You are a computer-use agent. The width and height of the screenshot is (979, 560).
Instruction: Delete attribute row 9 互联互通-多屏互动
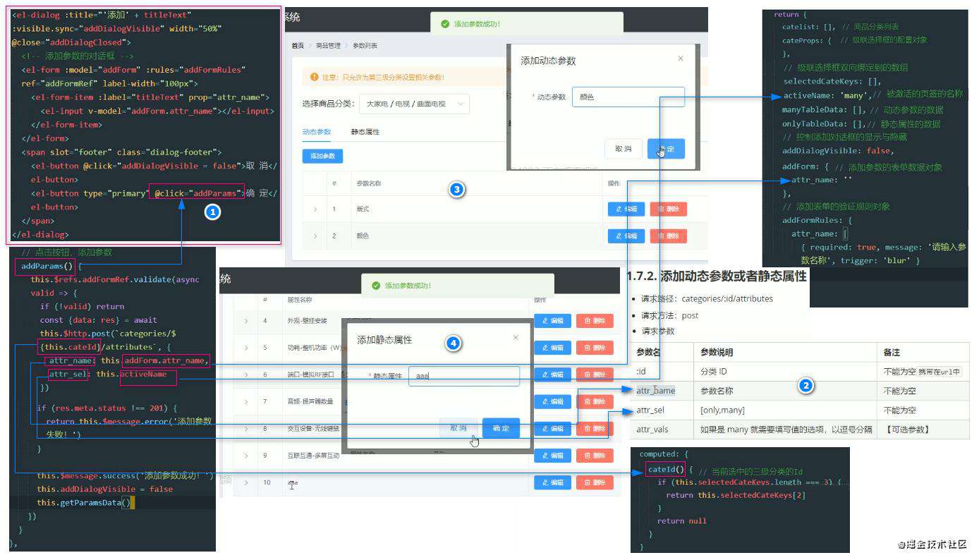click(595, 456)
